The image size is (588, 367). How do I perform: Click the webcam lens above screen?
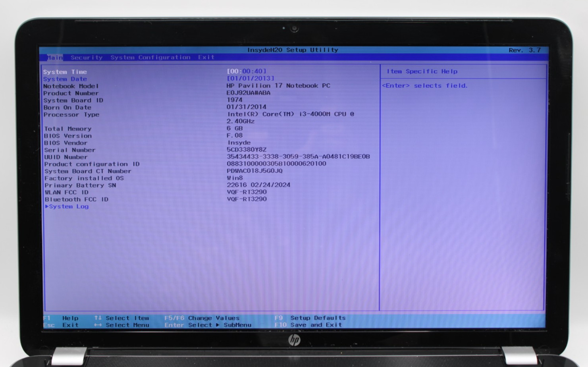point(294,29)
